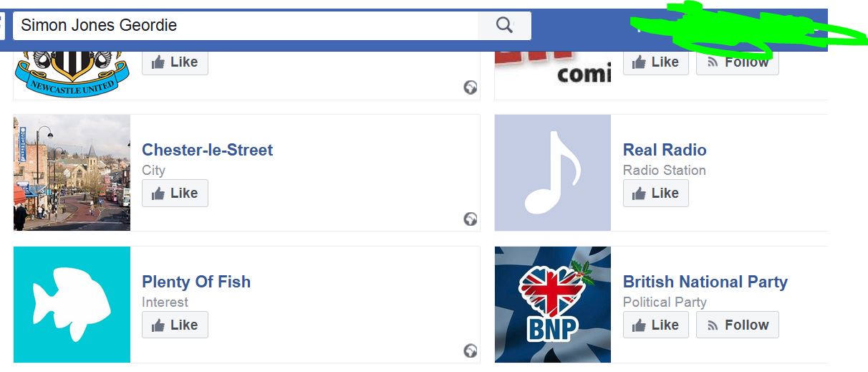Like the Real Radio page
This screenshot has height=372, width=868.
pyautogui.click(x=655, y=193)
